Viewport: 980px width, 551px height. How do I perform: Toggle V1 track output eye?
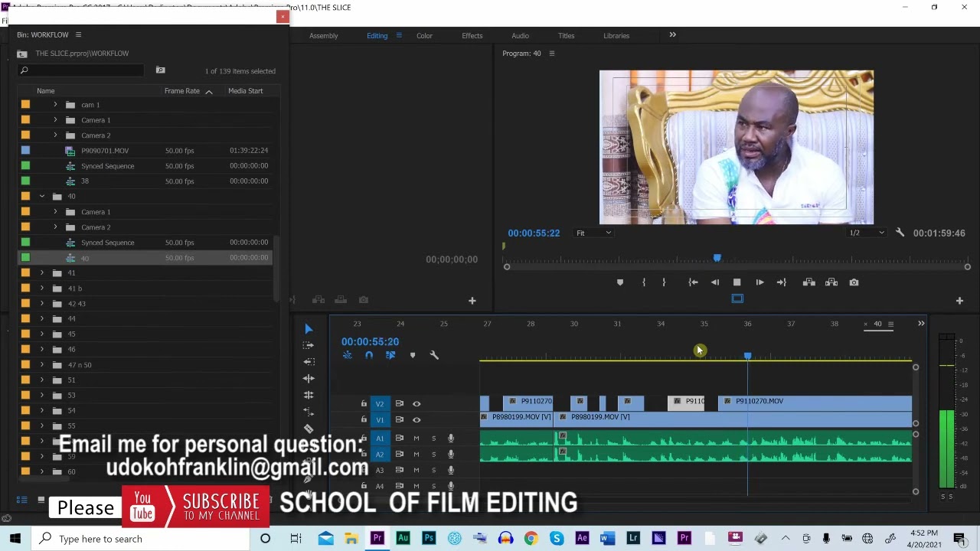[416, 420]
